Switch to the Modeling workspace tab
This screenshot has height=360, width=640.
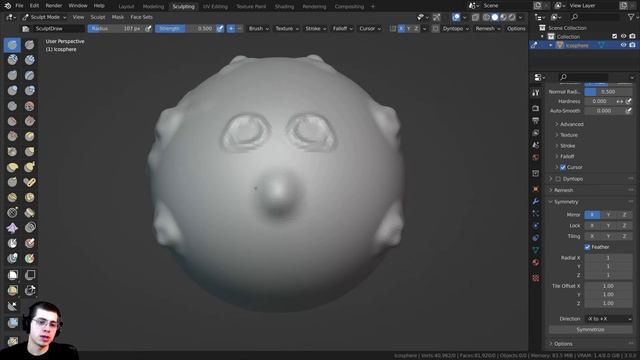tap(153, 7)
